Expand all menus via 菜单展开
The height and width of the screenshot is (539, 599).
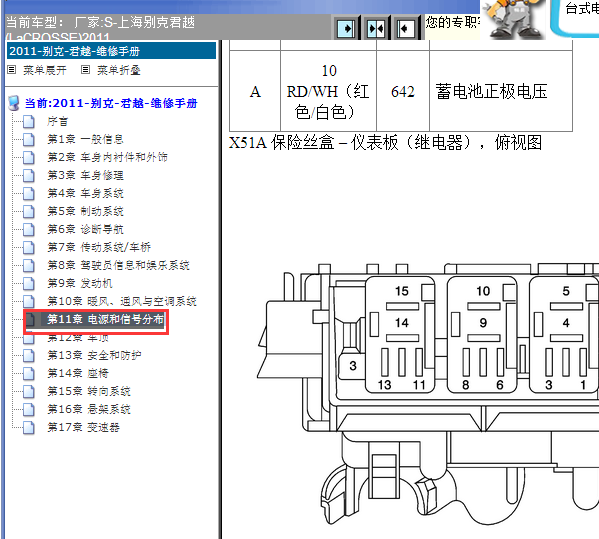[x=45, y=70]
